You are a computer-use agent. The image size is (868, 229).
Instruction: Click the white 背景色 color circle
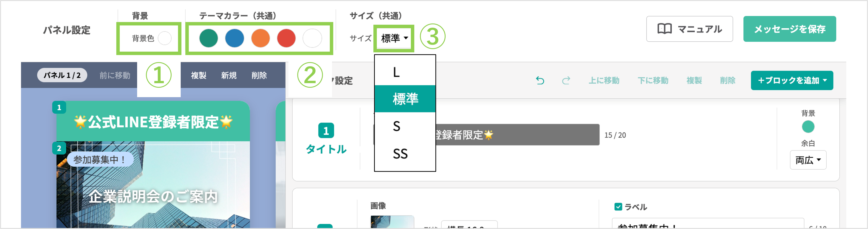(x=165, y=38)
